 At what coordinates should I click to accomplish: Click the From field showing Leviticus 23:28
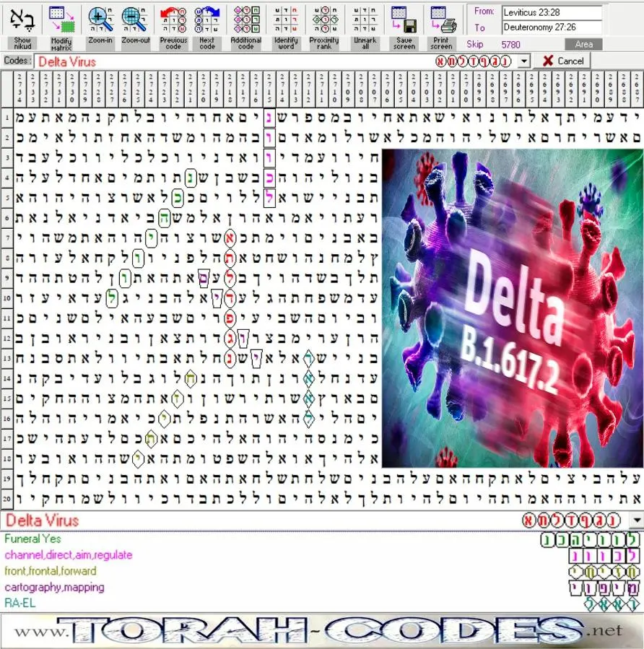point(552,12)
